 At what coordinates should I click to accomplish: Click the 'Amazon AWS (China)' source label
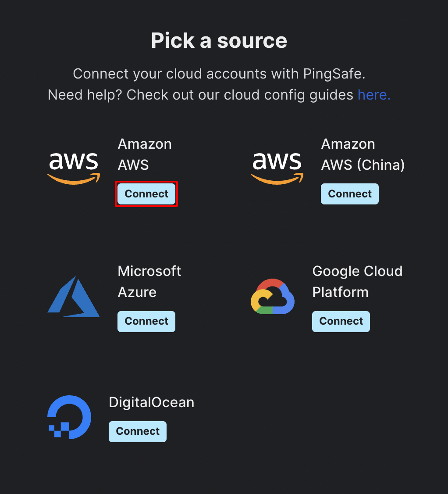pos(363,154)
